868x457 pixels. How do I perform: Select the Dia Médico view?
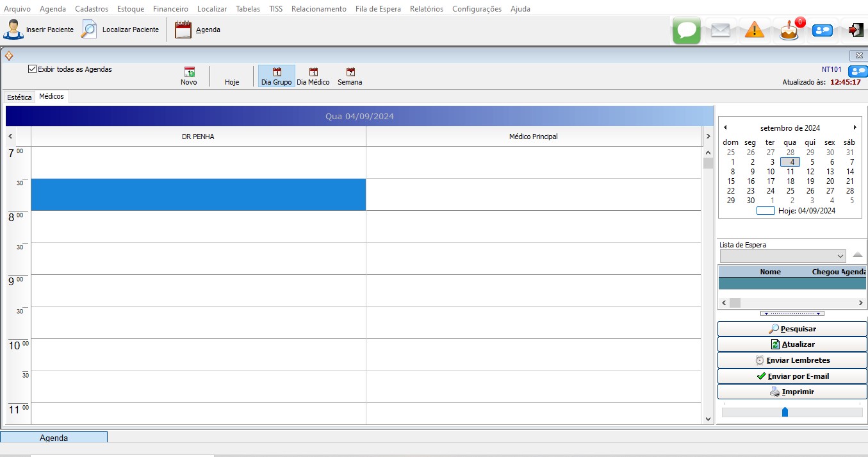pyautogui.click(x=313, y=72)
